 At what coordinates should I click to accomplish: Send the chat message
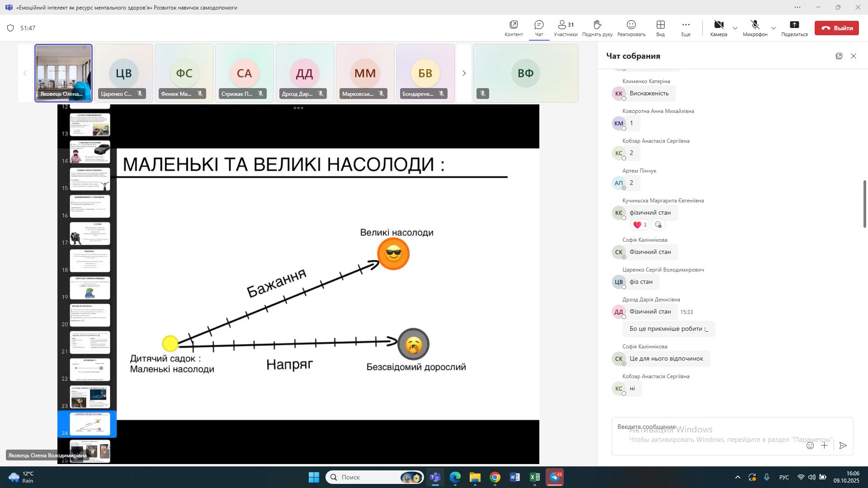843,446
